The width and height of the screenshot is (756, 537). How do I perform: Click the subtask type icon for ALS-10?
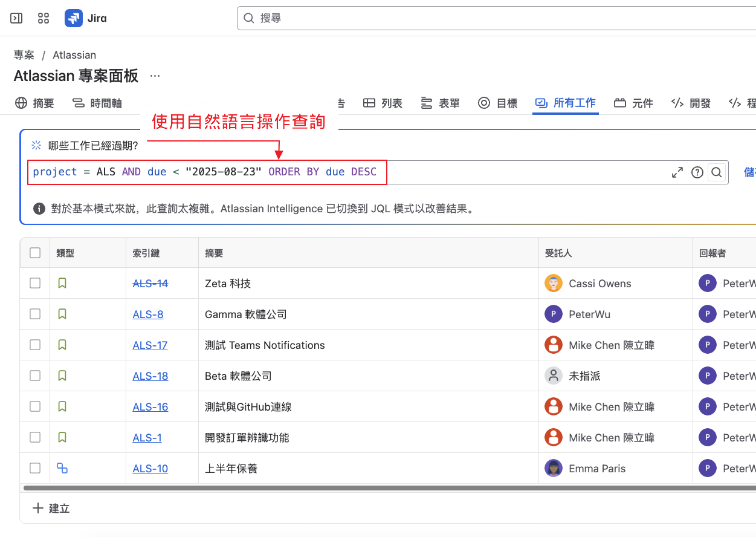tap(62, 468)
